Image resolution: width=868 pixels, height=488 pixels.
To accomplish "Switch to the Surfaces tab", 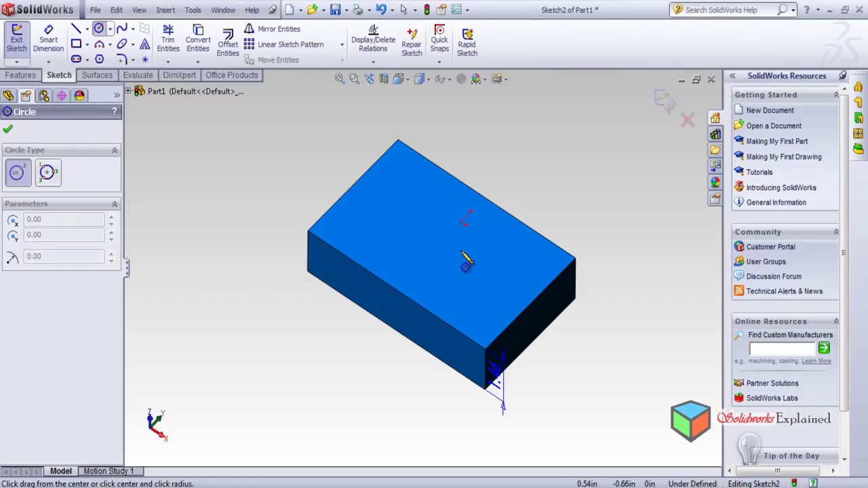I will [x=97, y=75].
